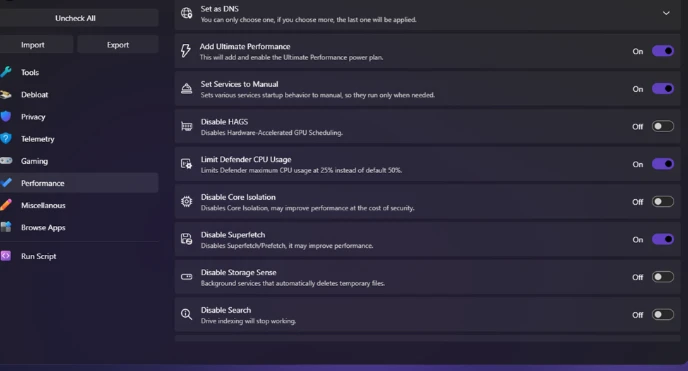Click the lightning bolt Ultimate Performance icon

pyautogui.click(x=186, y=51)
